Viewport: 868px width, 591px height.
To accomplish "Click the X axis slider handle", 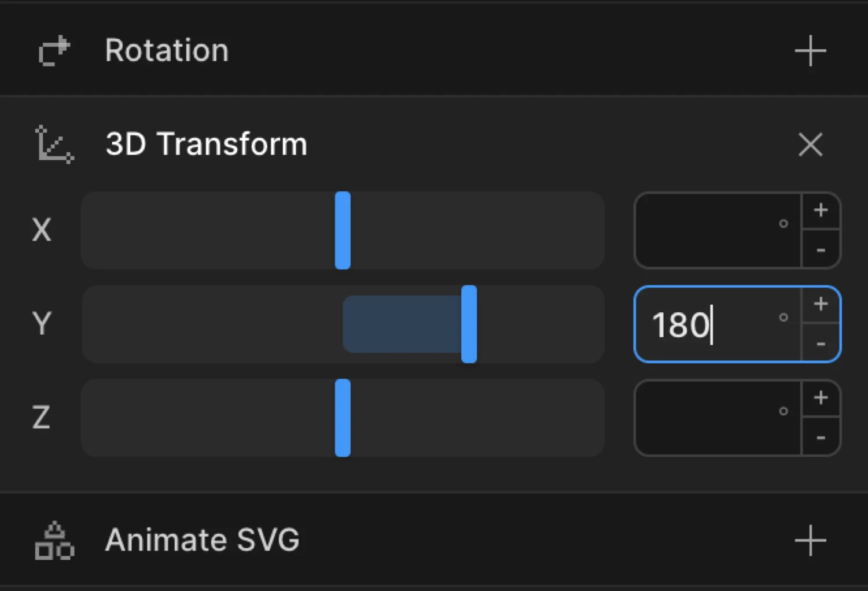I will (x=342, y=230).
